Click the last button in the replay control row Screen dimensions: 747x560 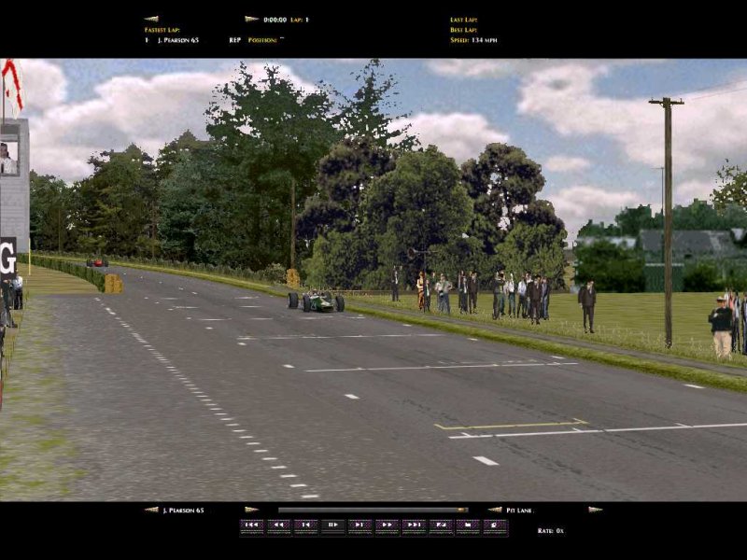click(495, 525)
